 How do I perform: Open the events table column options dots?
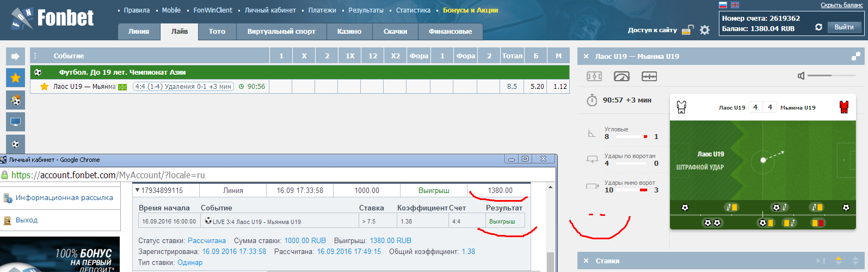point(35,56)
